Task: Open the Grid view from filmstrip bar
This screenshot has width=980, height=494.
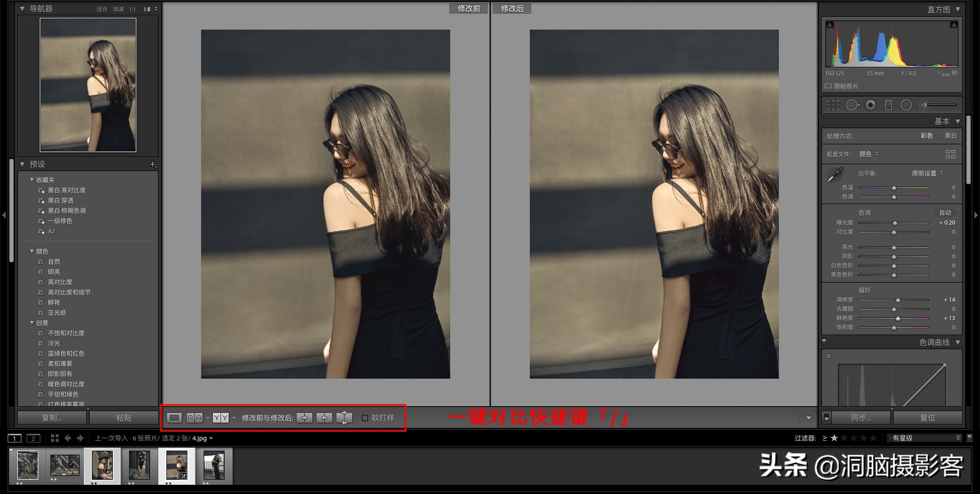Action: click(55, 438)
